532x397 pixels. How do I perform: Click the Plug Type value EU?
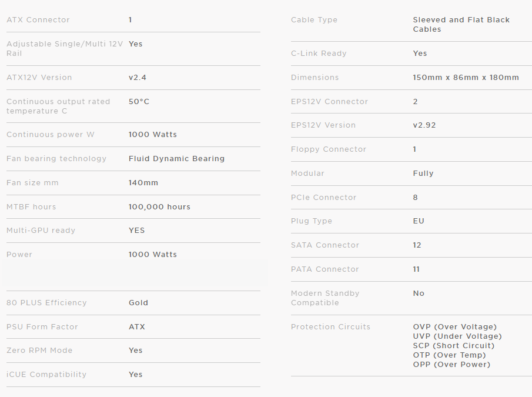pos(419,221)
